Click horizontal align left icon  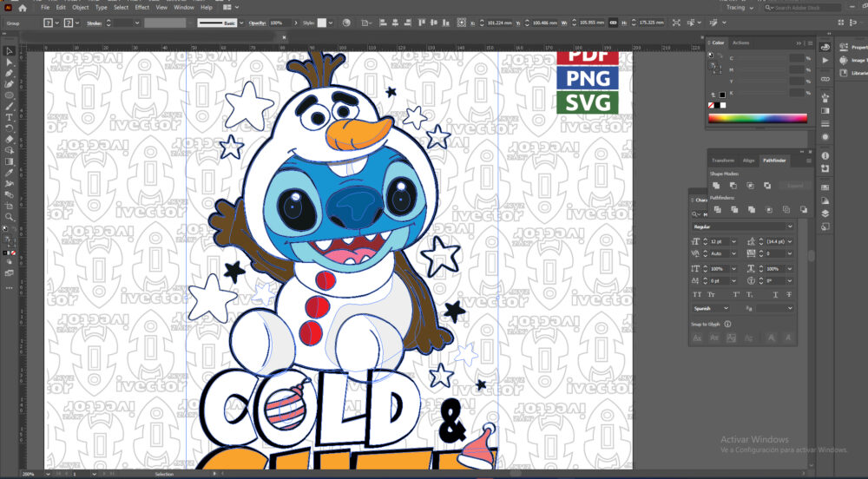[383, 23]
